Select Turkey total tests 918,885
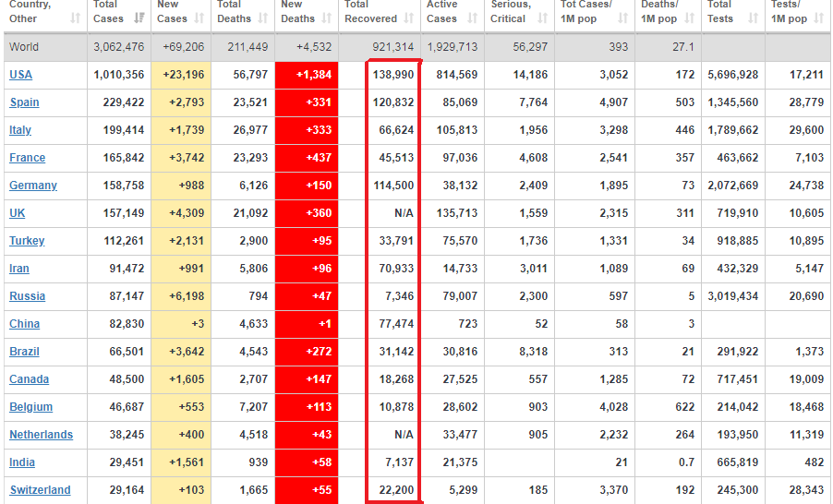Screen dimensions: 833x504 coord(737,241)
